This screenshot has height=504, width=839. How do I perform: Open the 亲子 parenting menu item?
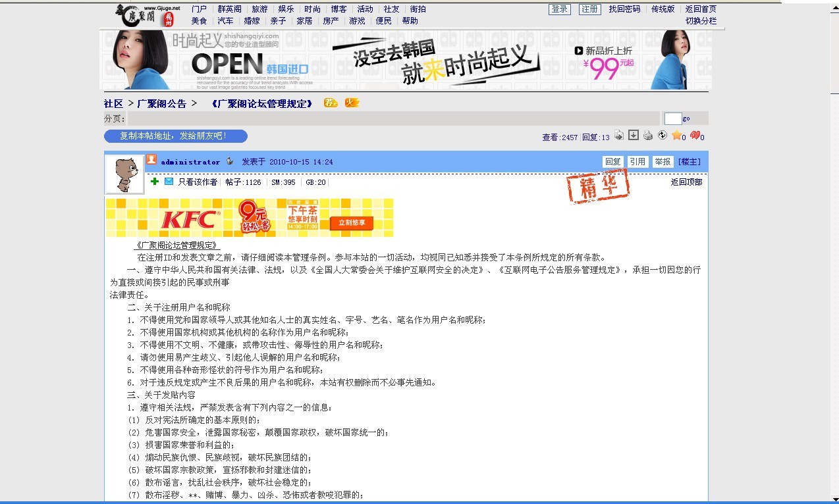click(x=278, y=21)
